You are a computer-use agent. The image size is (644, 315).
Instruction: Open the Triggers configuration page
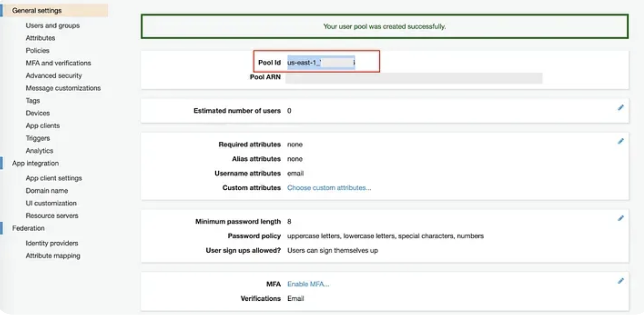38,138
